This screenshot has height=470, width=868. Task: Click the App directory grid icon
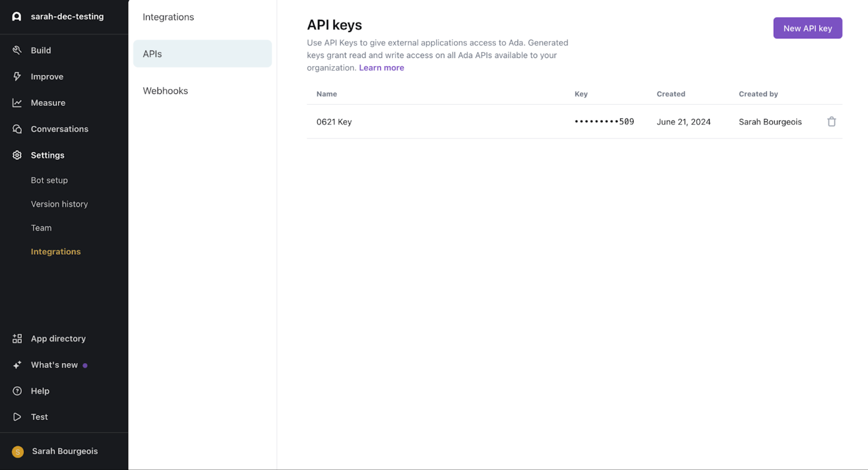(17, 338)
